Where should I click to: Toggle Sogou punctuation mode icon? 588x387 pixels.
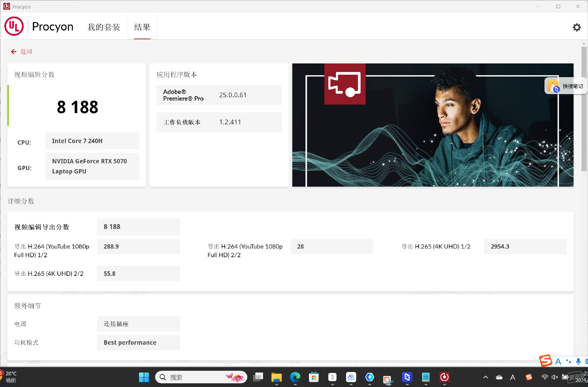(x=568, y=362)
